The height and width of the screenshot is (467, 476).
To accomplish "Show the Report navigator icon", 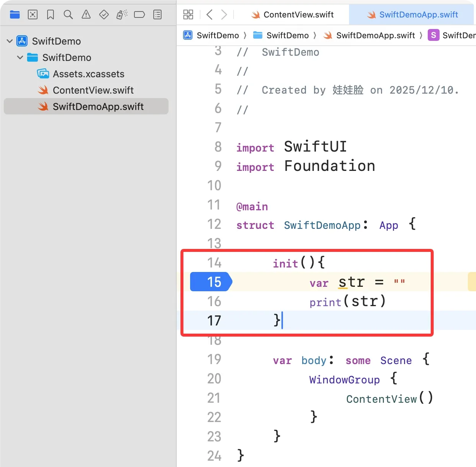I will 157,14.
